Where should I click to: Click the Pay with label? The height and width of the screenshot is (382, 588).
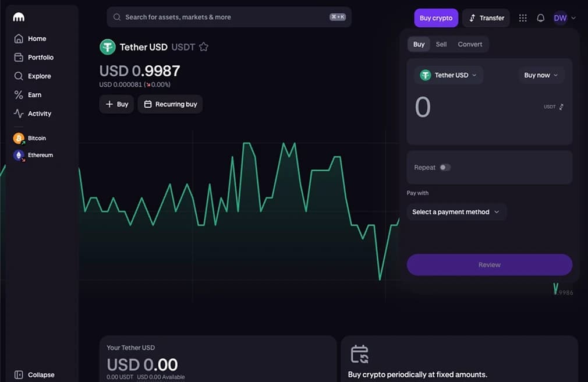417,193
